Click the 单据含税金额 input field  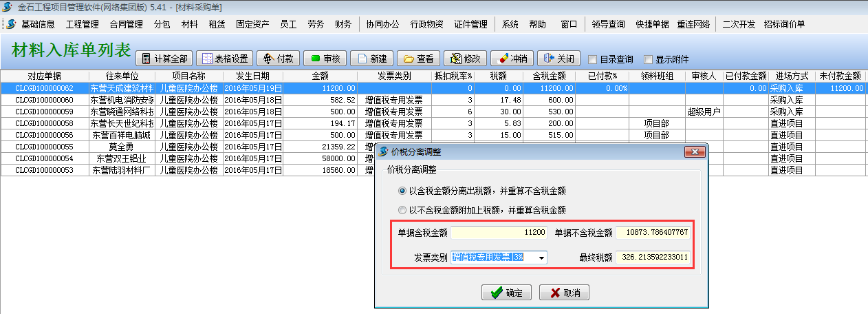click(x=500, y=233)
